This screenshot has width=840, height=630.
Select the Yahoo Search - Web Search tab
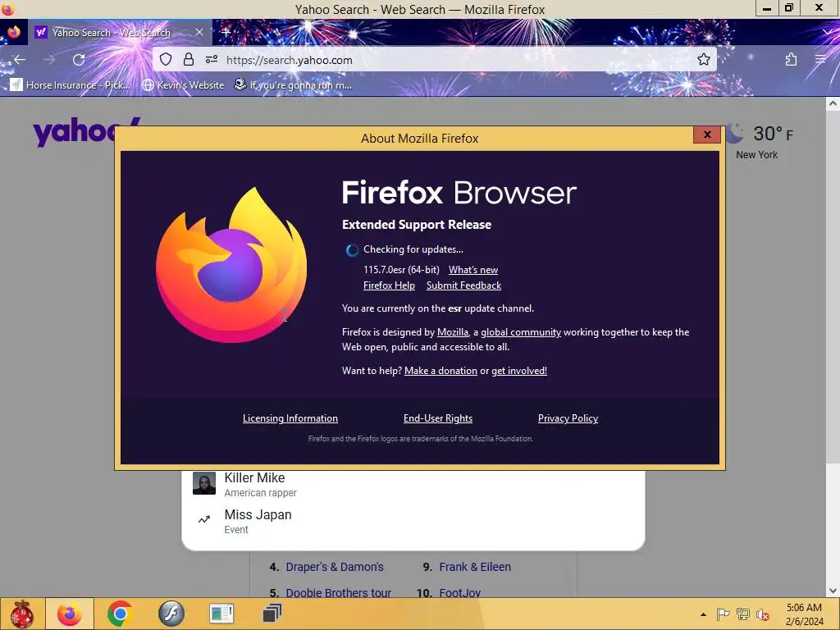[120, 32]
